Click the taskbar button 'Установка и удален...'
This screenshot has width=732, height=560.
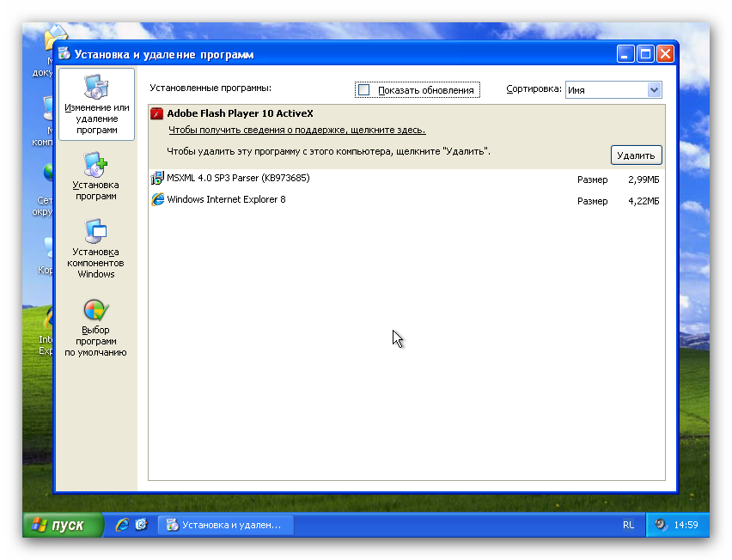pyautogui.click(x=225, y=525)
